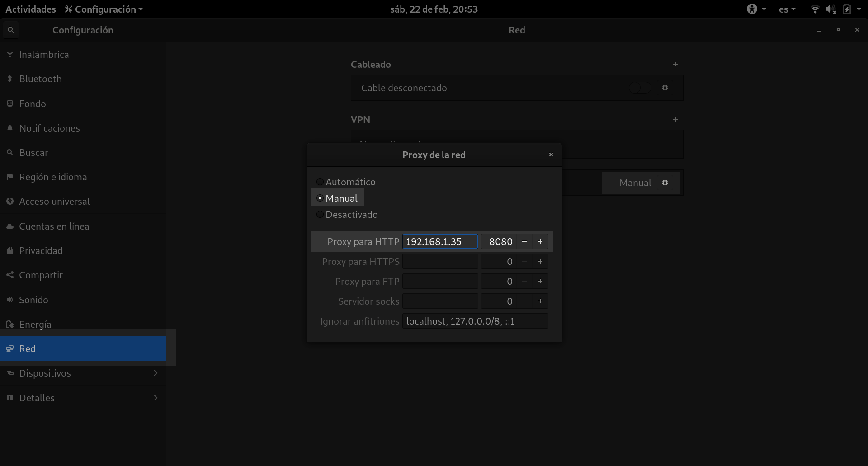Click the Privacidad hand icon
This screenshot has width=868, height=466.
click(10, 251)
